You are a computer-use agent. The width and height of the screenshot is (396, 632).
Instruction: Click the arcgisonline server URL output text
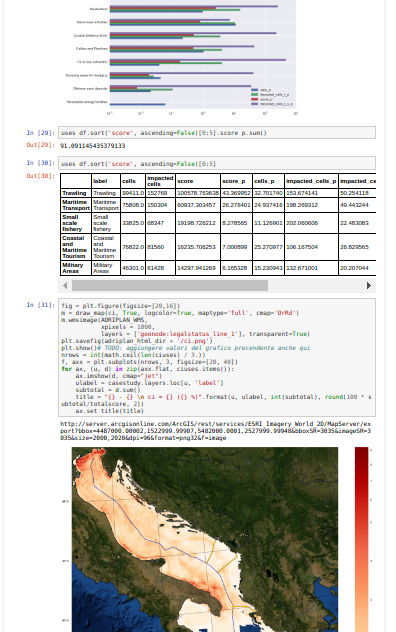tap(215, 431)
